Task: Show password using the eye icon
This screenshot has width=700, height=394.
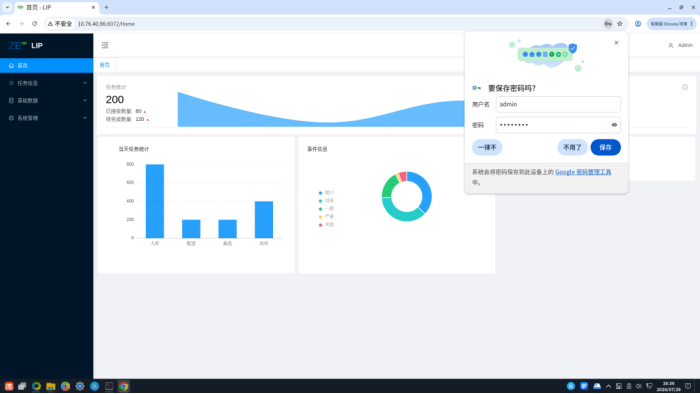Action: (x=614, y=125)
